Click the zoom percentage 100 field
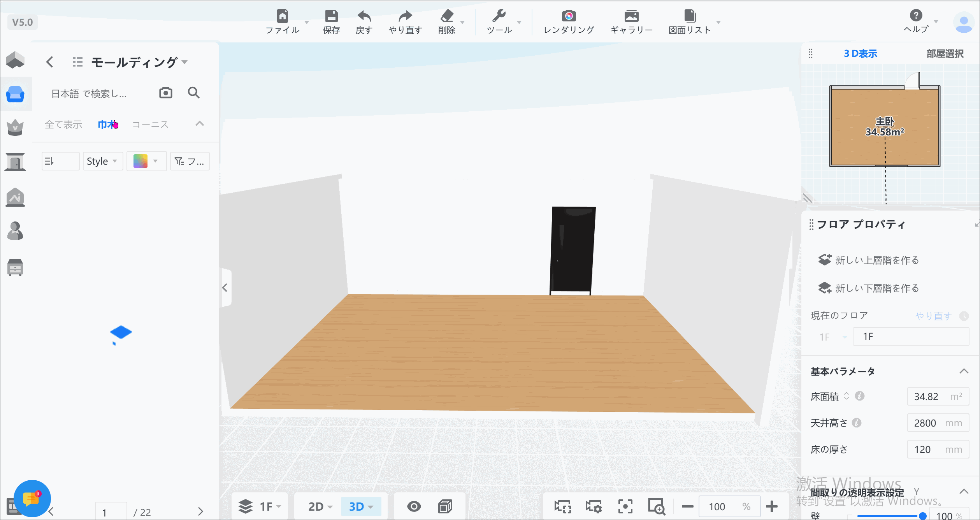980x520 pixels. pos(729,506)
